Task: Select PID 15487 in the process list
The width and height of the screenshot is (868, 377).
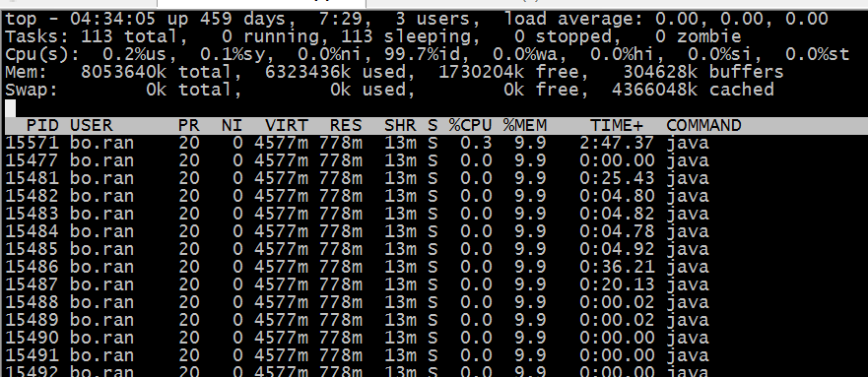Action: coord(33,284)
